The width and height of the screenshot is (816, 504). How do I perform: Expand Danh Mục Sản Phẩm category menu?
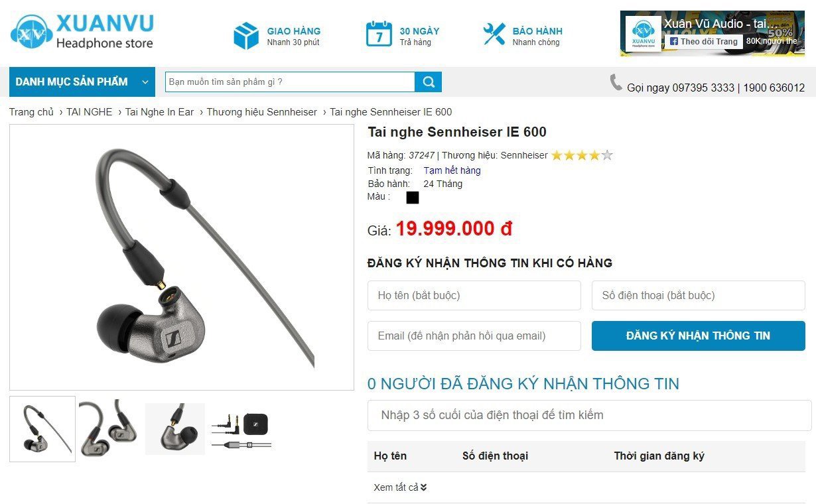tap(82, 82)
